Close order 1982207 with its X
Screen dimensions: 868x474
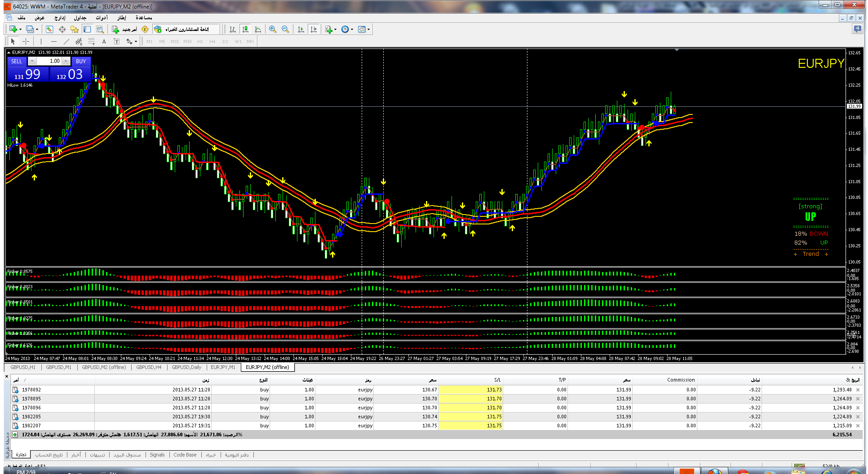(858, 426)
